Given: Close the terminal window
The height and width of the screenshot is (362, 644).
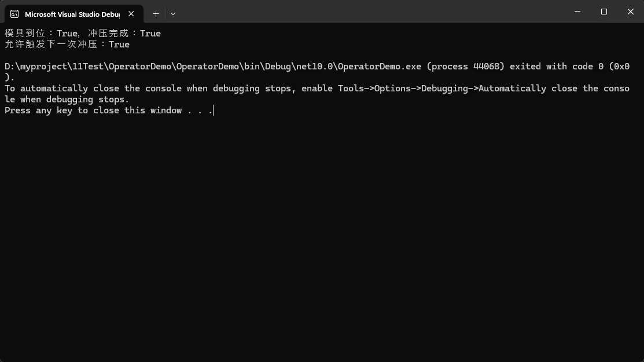Looking at the screenshot, I should click(x=631, y=12).
